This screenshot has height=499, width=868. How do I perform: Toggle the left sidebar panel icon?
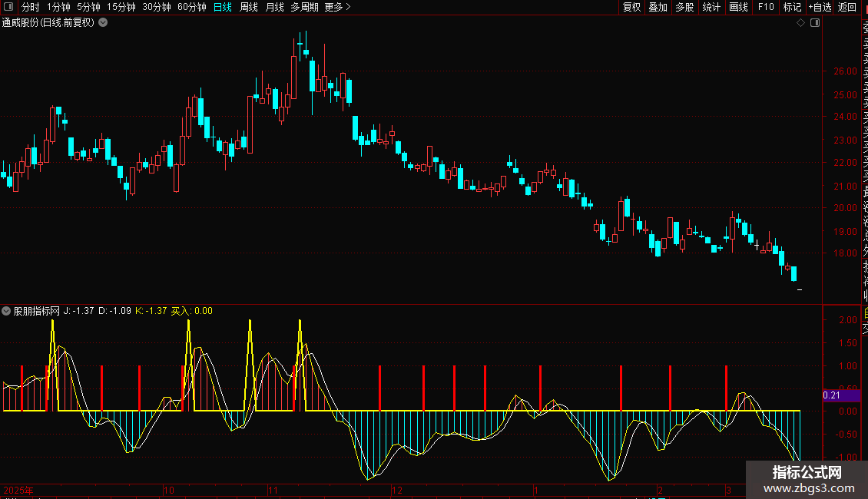(x=8, y=7)
